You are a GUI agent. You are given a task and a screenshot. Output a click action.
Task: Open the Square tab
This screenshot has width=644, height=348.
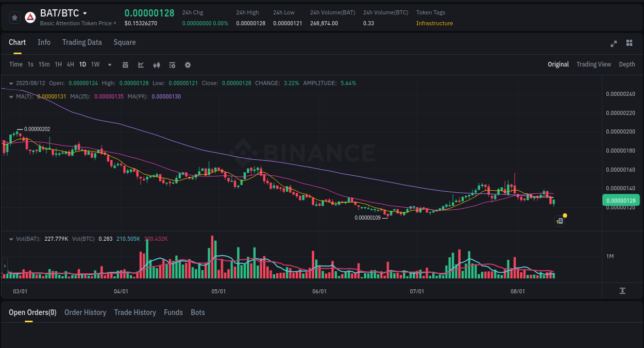125,42
